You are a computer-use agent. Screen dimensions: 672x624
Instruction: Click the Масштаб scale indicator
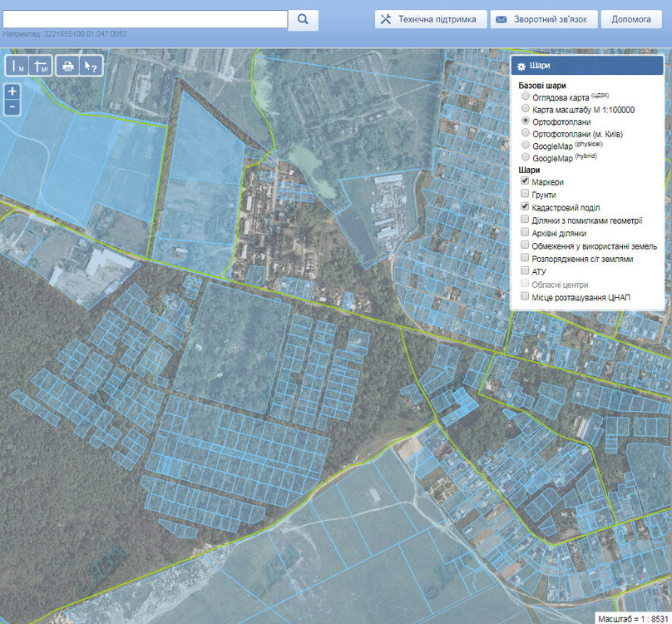(635, 619)
